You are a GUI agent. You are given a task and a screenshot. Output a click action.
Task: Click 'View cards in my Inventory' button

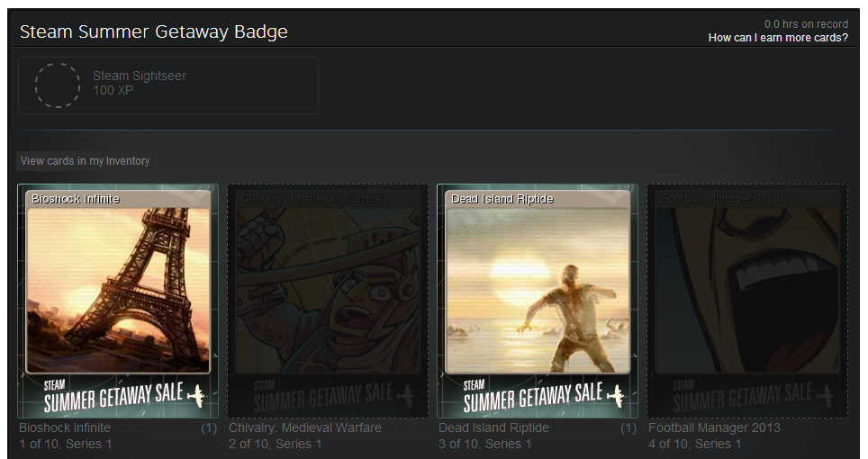[x=85, y=161]
